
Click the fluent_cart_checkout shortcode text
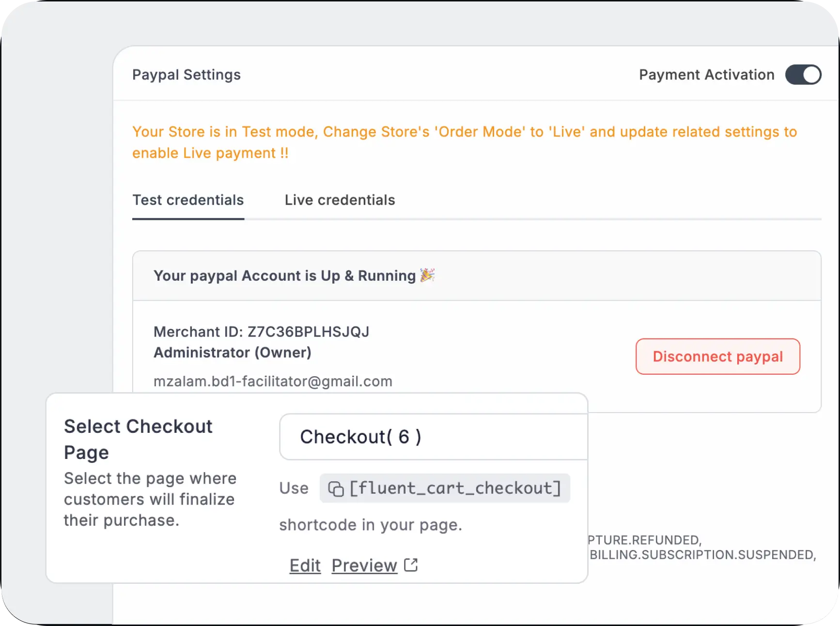tap(455, 488)
